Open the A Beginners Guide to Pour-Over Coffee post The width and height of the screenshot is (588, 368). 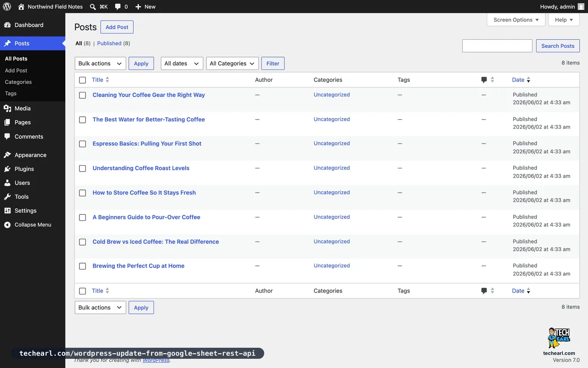click(147, 217)
